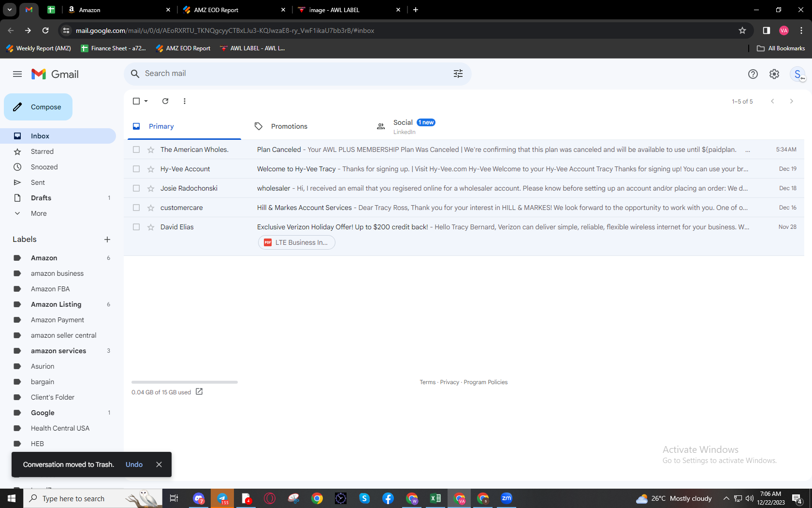This screenshot has height=508, width=812.
Task: Open Skype from the taskbar
Action: click(x=364, y=498)
